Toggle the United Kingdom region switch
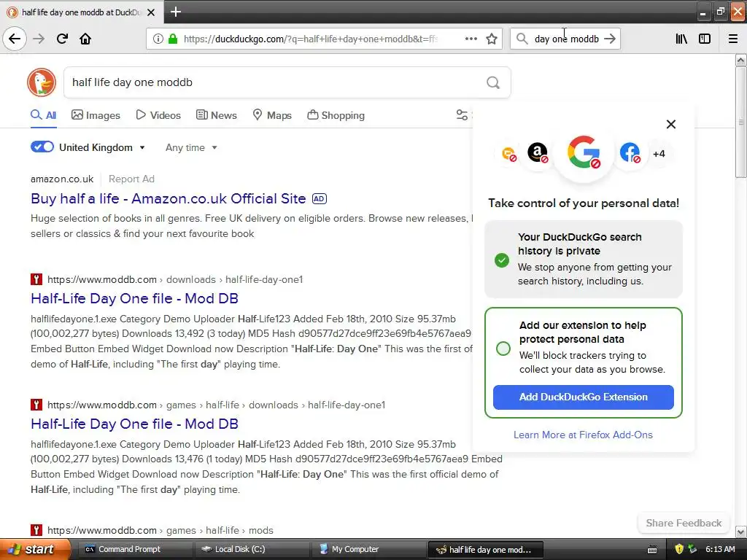747x560 pixels. [42, 147]
